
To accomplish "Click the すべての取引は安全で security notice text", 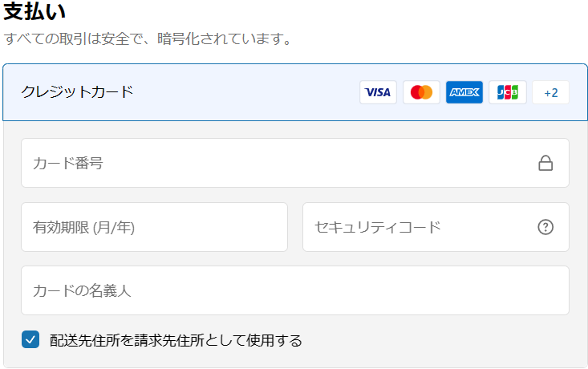I will click(147, 39).
